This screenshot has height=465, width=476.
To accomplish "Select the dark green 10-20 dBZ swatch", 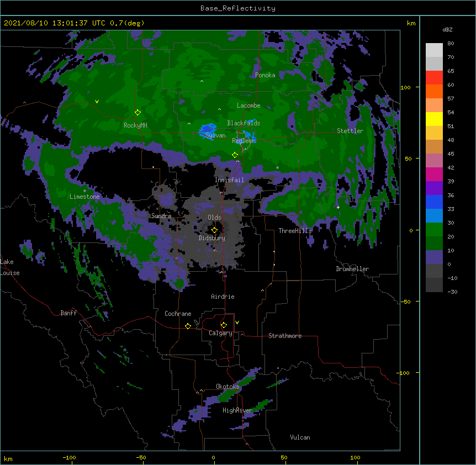I will pyautogui.click(x=434, y=244).
